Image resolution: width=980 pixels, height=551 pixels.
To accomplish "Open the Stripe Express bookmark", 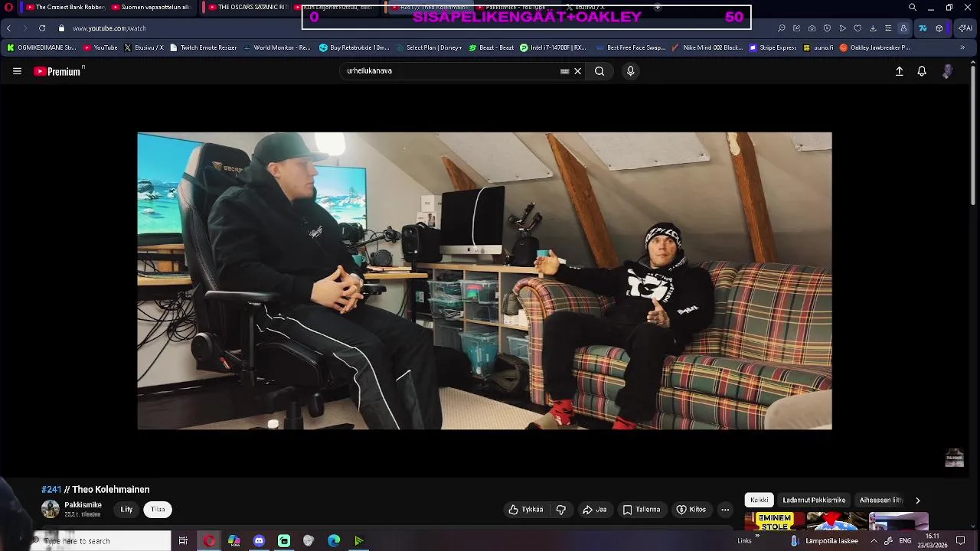I will (773, 47).
